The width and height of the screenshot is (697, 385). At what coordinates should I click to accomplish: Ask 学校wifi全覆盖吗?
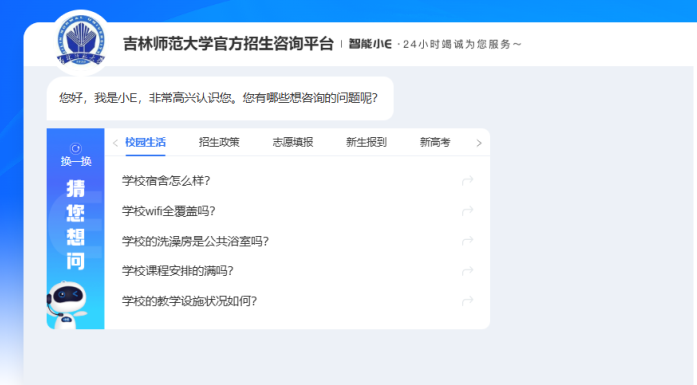point(168,211)
